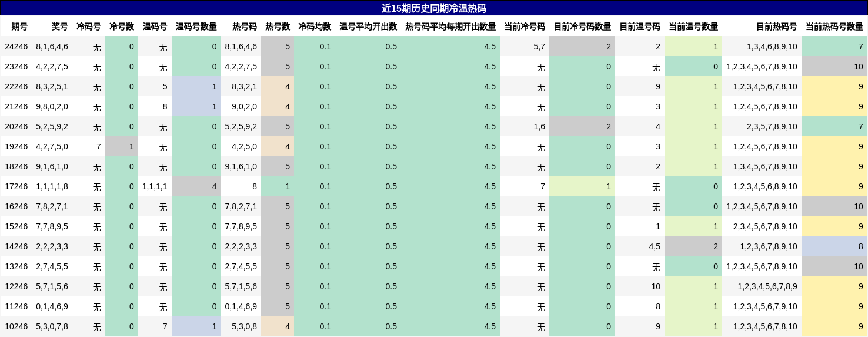Click period number 18246
The width and height of the screenshot is (868, 337).
[16, 166]
